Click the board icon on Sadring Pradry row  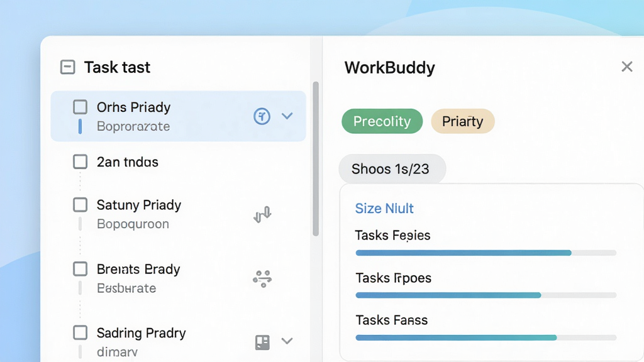point(262,342)
